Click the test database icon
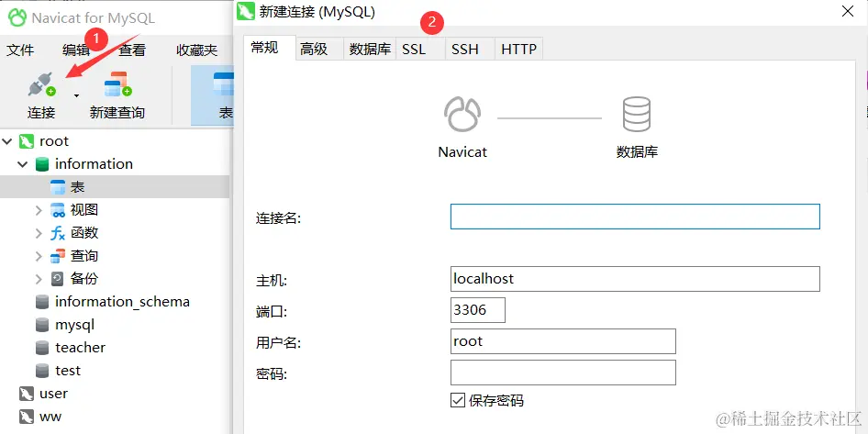The height and width of the screenshot is (434, 868). (x=41, y=371)
